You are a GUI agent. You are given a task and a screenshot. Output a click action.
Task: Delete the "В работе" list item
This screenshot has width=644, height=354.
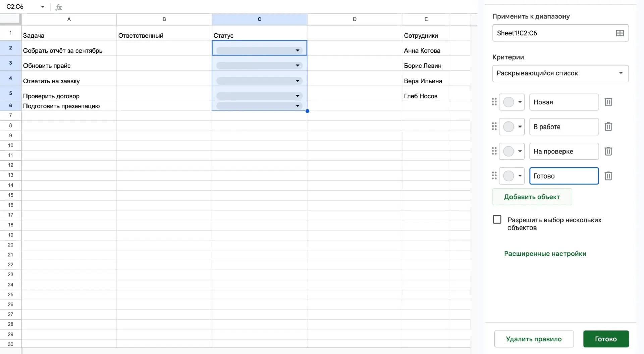pyautogui.click(x=608, y=127)
